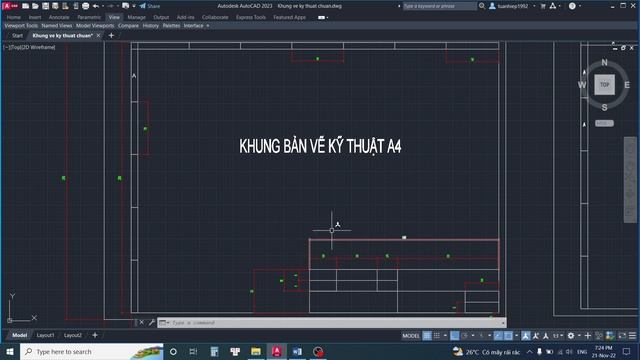This screenshot has height=360, width=640.
Task: Click the Top 2D Wireframe viewport label
Action: click(x=29, y=47)
